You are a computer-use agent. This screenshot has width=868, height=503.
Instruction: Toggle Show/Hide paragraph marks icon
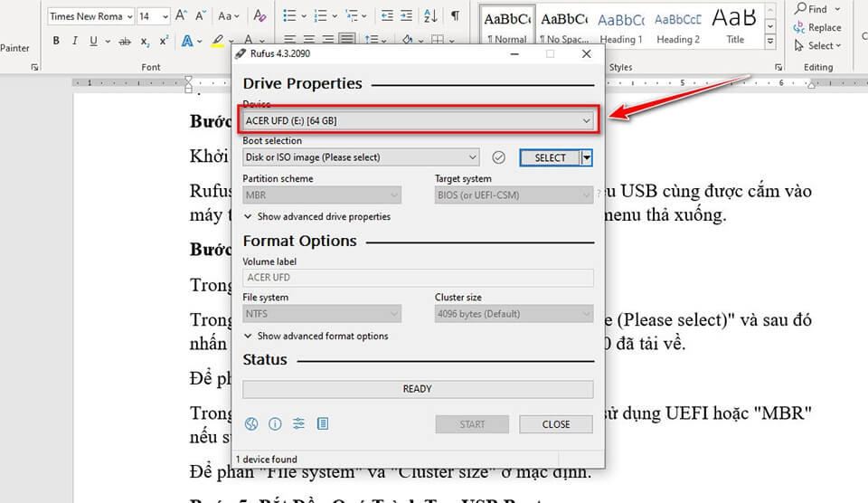coord(455,16)
